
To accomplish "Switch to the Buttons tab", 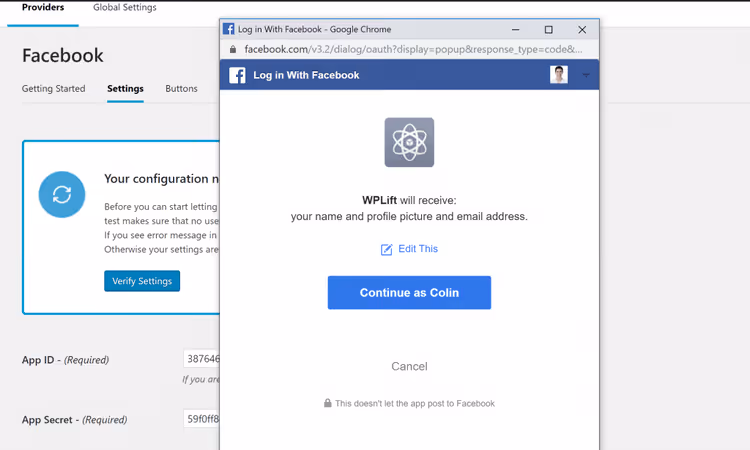I will (181, 88).
